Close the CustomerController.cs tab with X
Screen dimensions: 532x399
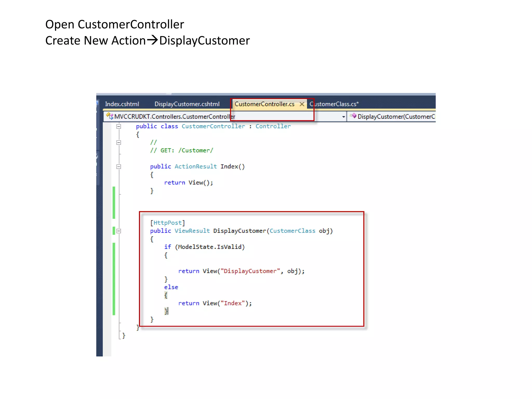302,104
